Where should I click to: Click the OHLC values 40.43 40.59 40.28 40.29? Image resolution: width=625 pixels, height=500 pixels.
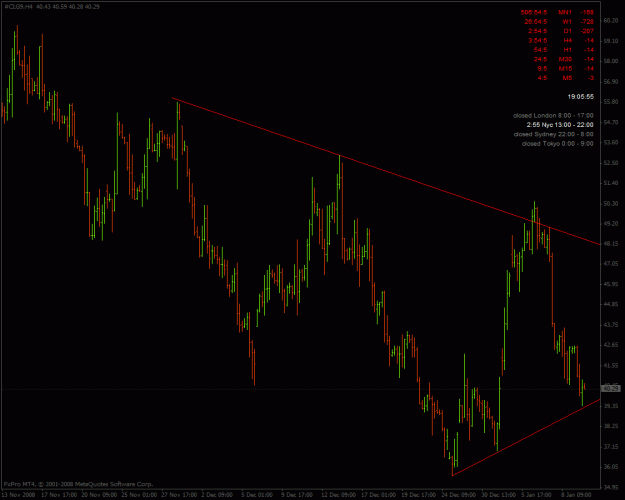(68, 7)
